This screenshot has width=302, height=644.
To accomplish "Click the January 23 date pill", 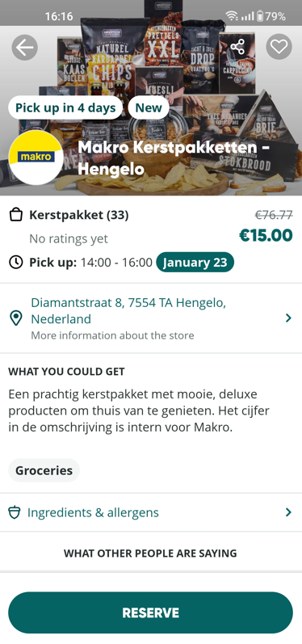I will [x=195, y=263].
